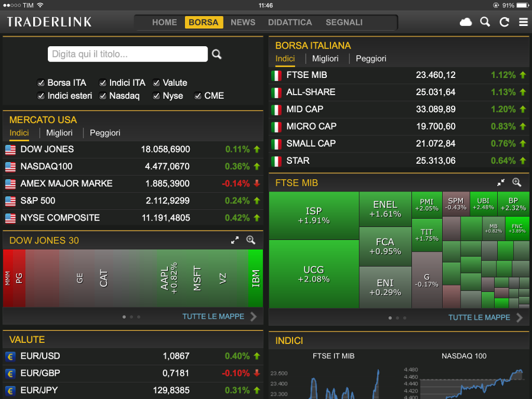Expand the FTSE MIB heatmap fullscreen

point(501,183)
